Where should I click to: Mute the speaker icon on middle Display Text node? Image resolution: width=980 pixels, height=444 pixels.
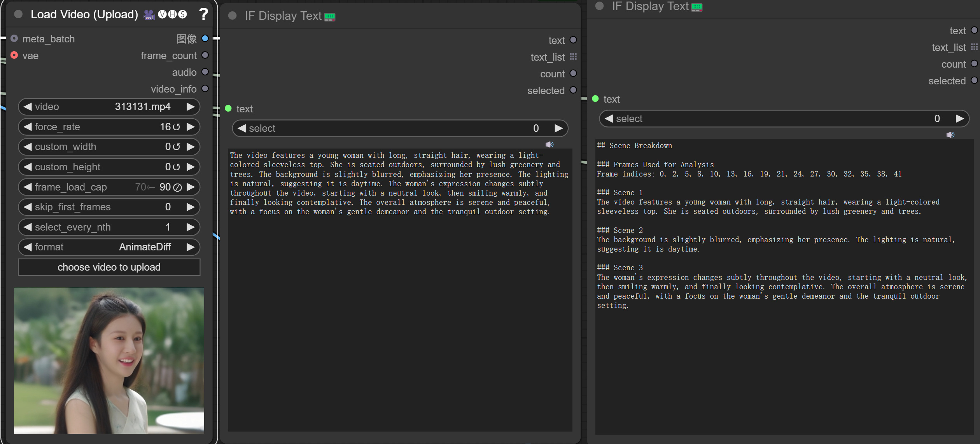(x=549, y=144)
